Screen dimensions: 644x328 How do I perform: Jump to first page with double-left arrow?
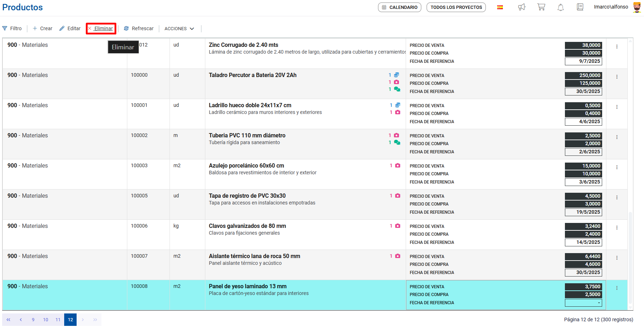[9, 320]
